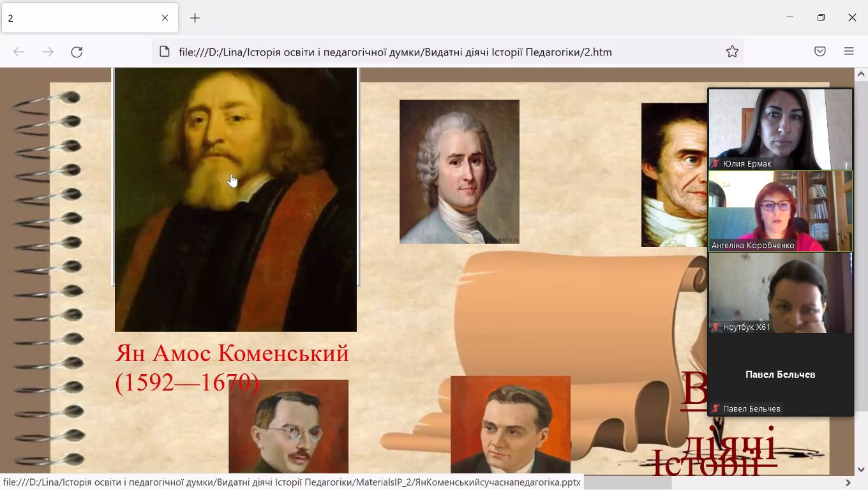Bookmark this page with star icon
Image resolution: width=868 pixels, height=490 pixels.
click(732, 52)
